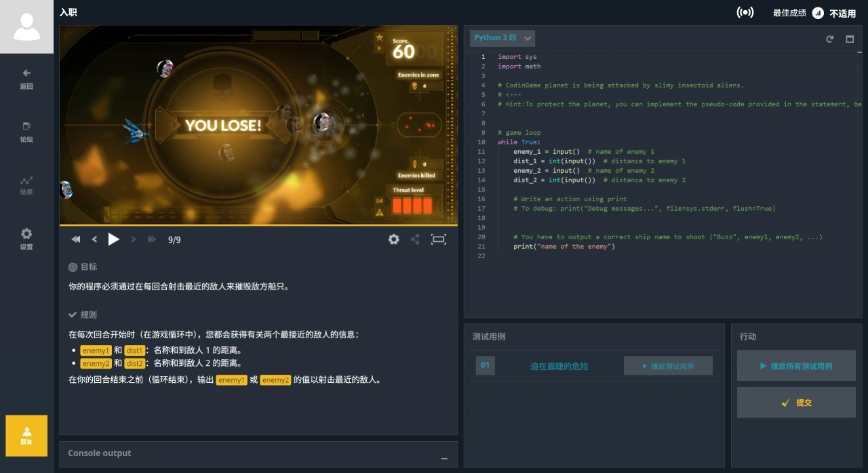Click the 目标 goal section header

coord(87,266)
